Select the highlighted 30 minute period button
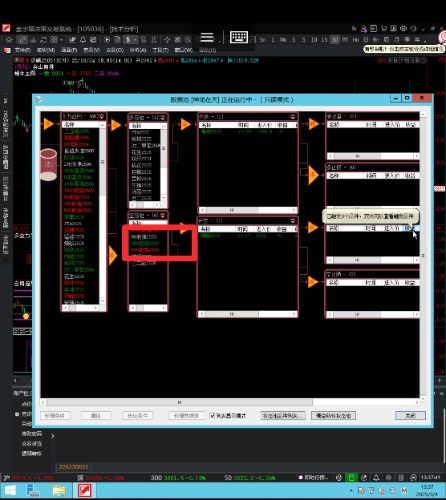 point(335,40)
